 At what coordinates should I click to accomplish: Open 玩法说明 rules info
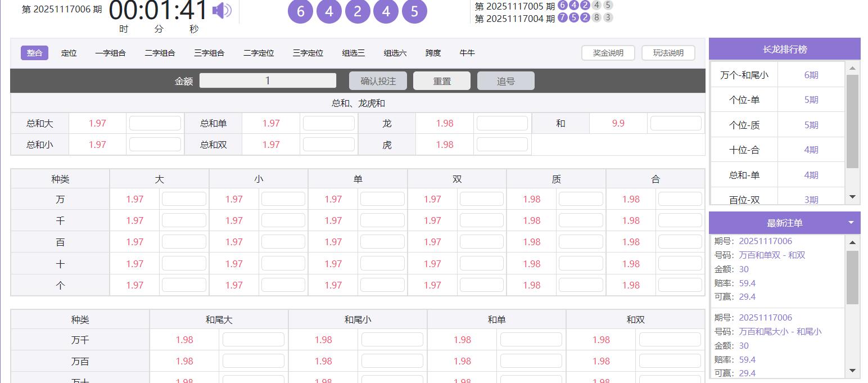[668, 53]
